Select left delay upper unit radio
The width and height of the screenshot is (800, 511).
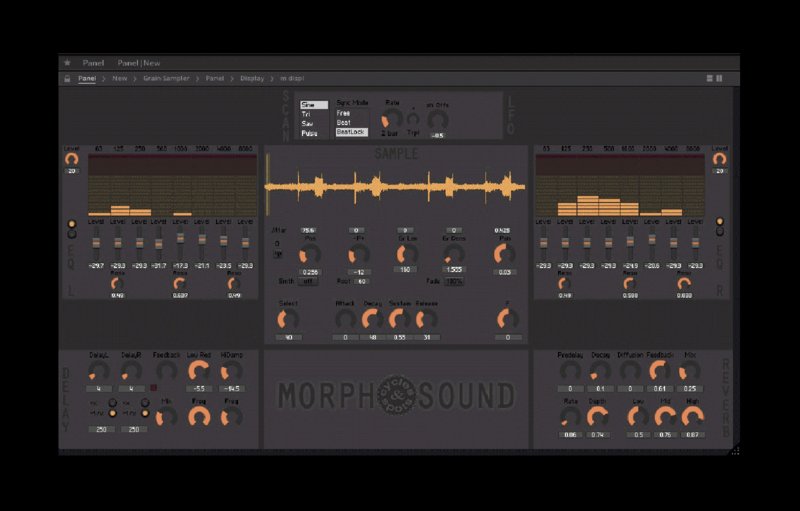click(x=113, y=403)
